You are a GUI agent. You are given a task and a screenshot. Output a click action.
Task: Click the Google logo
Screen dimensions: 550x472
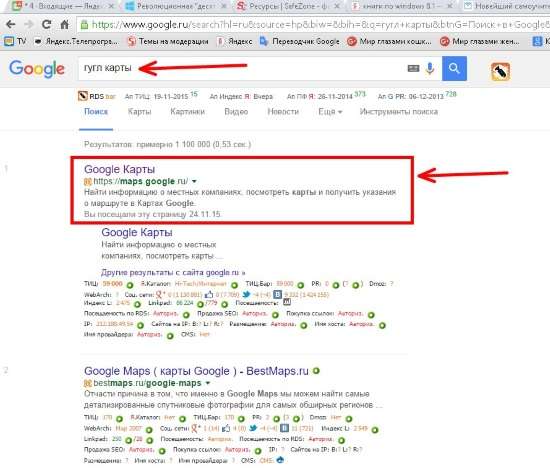[x=37, y=69]
